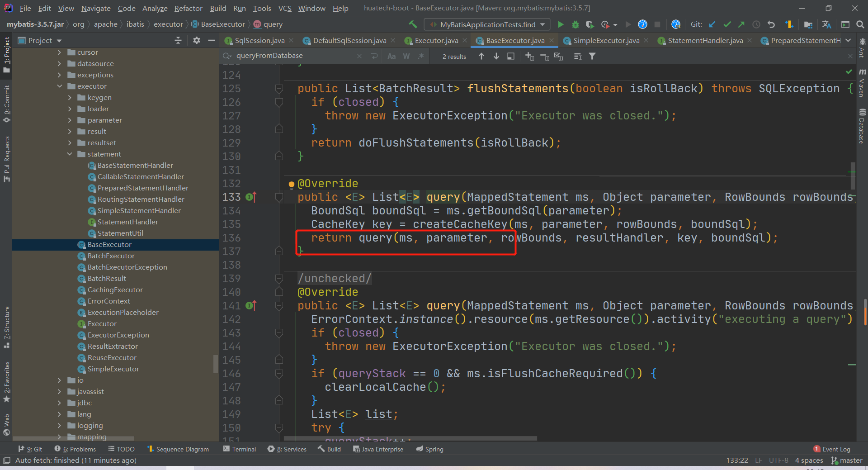This screenshot has height=470, width=868.
Task: Run MyBatisApplicationTests.find with the green play button
Action: tap(561, 24)
